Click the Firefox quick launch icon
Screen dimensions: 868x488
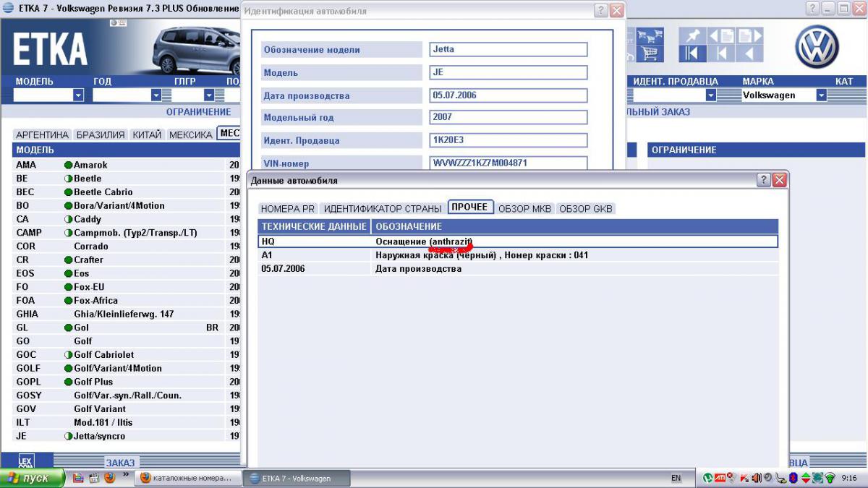pyautogui.click(x=109, y=478)
